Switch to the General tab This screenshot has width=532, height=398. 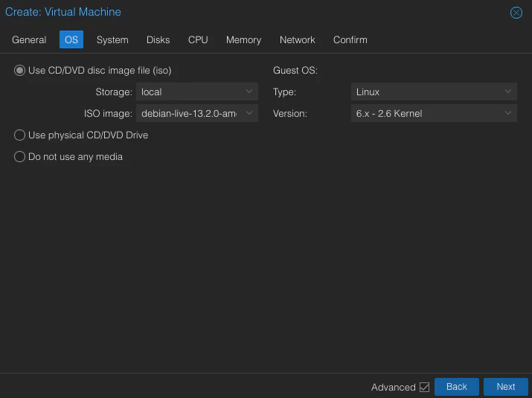[29, 39]
